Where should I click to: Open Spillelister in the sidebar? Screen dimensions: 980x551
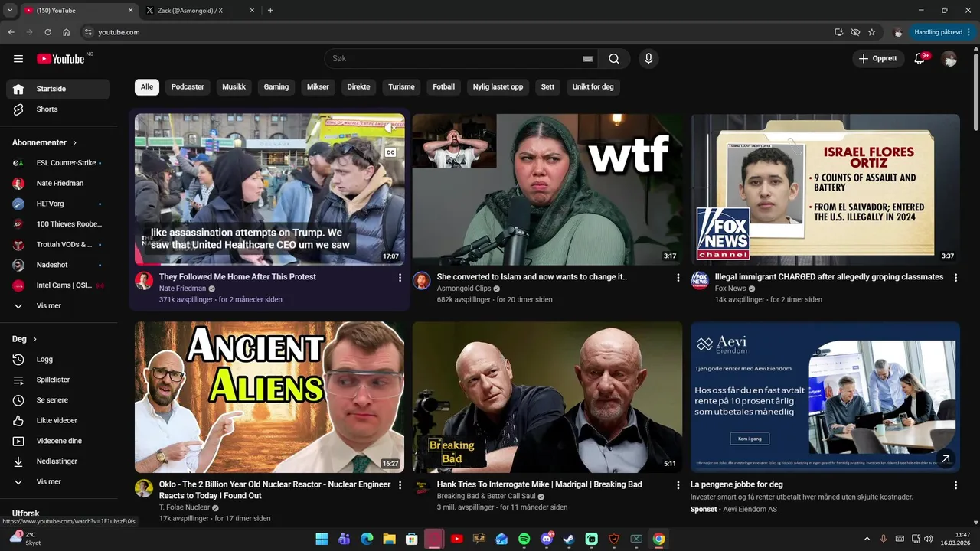[x=58, y=380]
